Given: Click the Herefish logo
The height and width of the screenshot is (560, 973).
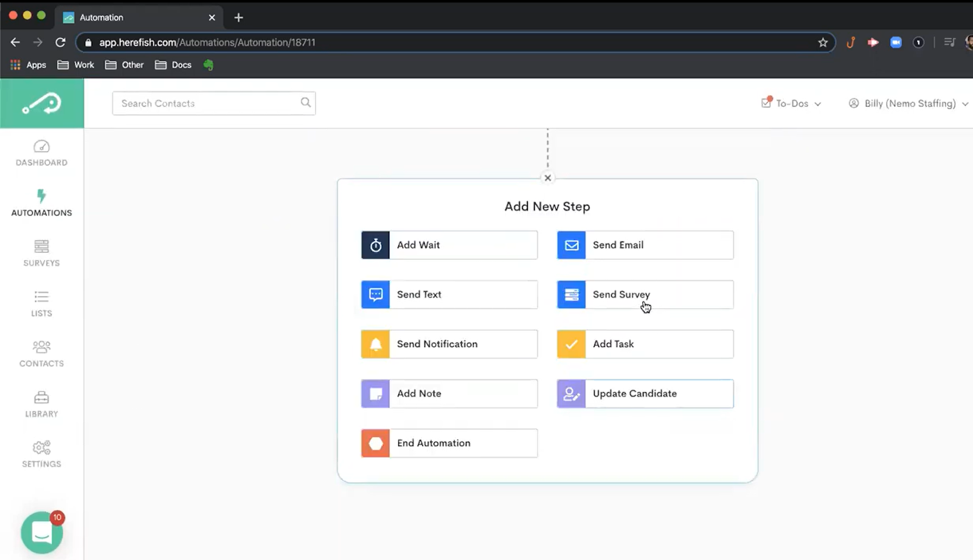Looking at the screenshot, I should point(42,103).
